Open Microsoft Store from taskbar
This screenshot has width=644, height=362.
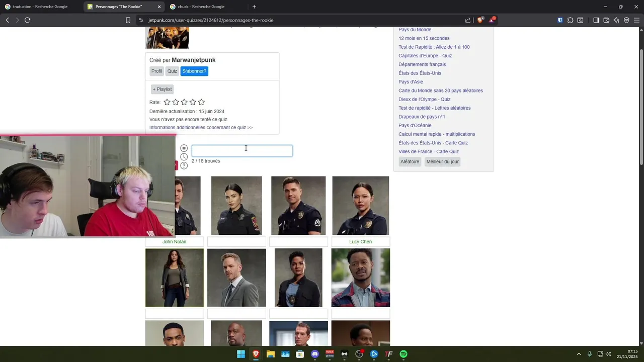tap(300, 354)
